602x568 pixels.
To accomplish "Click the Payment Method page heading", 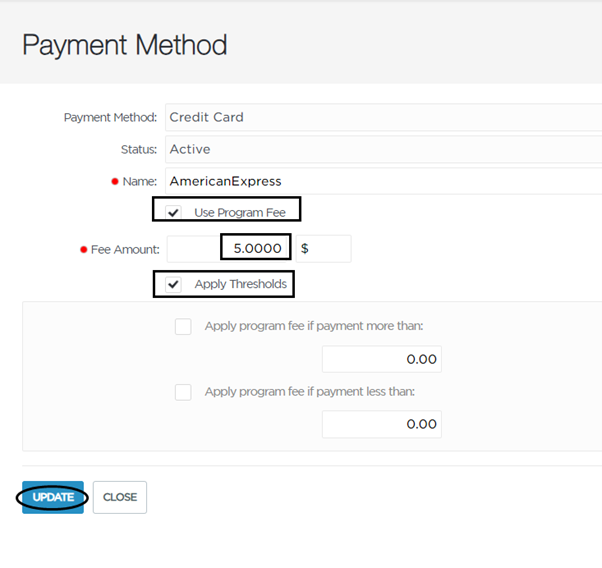I will pos(125,45).
